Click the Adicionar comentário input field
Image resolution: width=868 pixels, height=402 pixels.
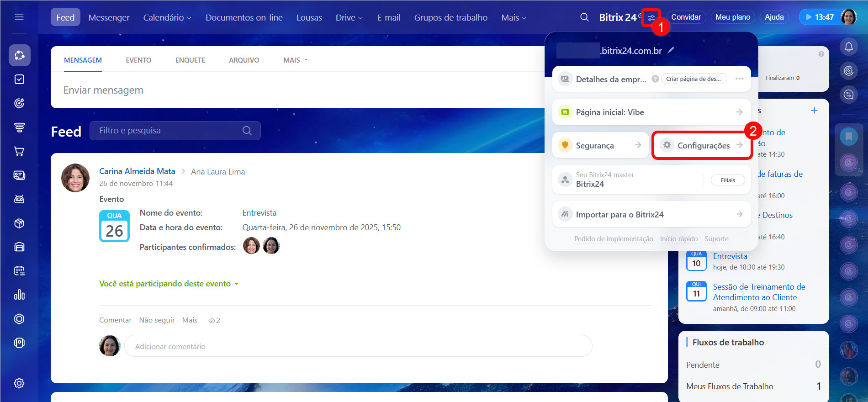[x=358, y=346]
